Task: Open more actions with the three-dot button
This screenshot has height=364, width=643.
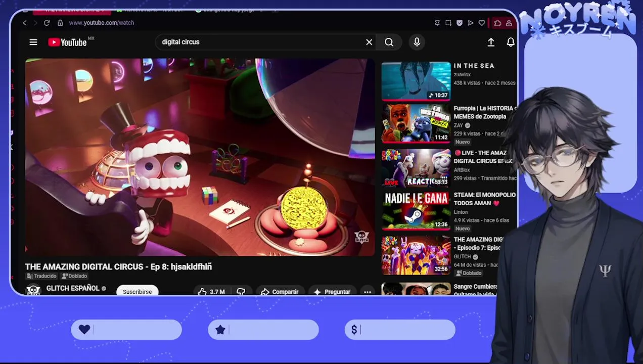Action: coord(368,292)
